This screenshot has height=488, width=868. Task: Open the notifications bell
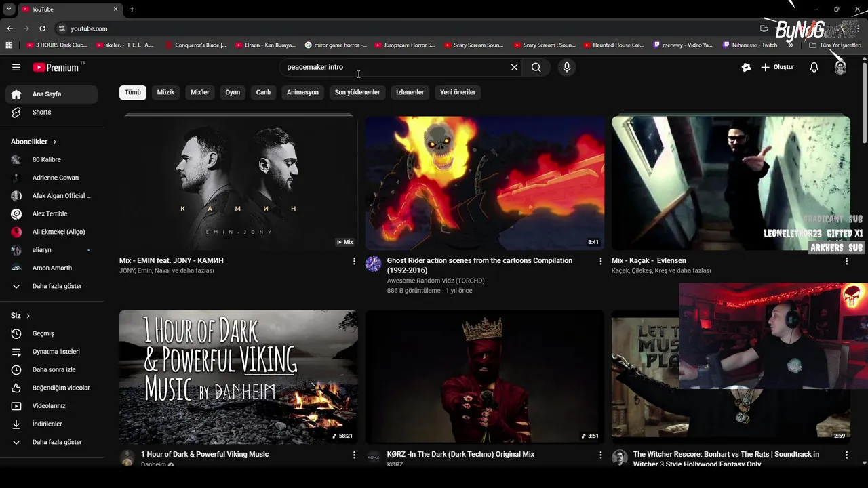point(814,67)
